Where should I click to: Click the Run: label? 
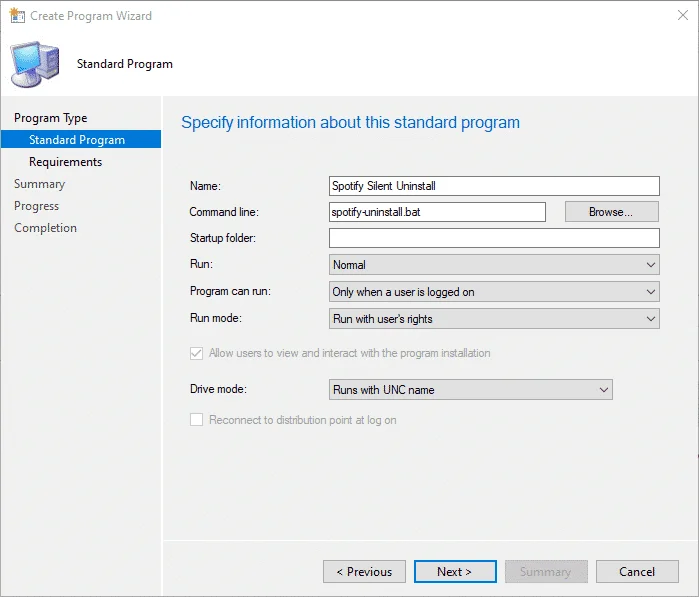point(201,264)
